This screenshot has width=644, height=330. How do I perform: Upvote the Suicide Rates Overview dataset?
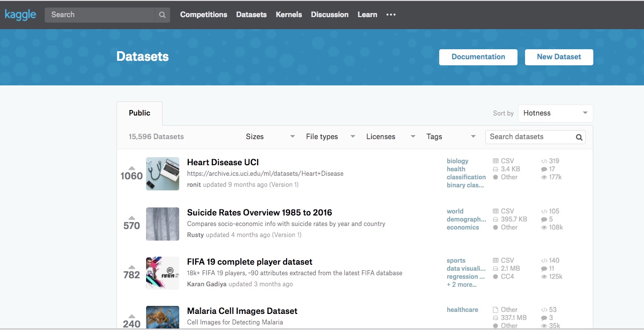click(132, 218)
